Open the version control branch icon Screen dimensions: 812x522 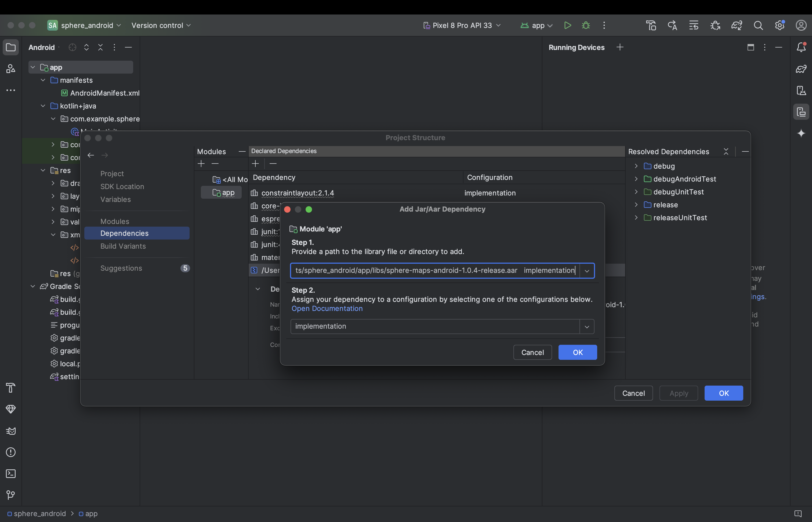[x=10, y=495]
